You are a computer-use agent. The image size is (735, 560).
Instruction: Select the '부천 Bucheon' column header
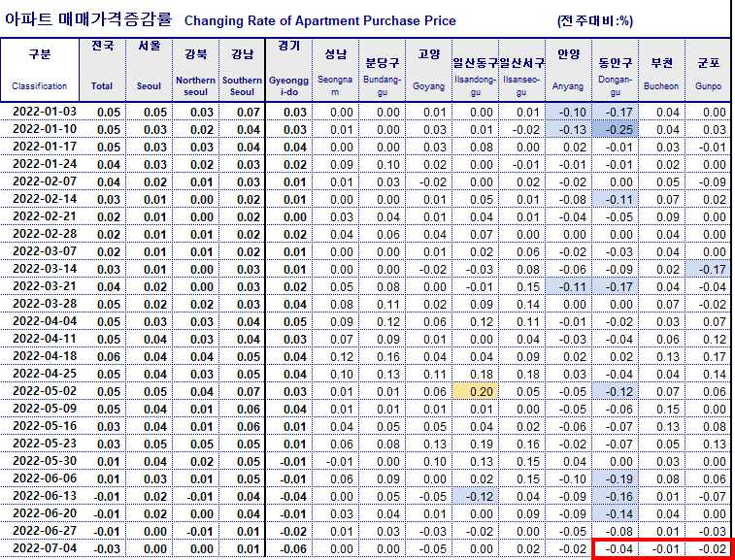(661, 70)
